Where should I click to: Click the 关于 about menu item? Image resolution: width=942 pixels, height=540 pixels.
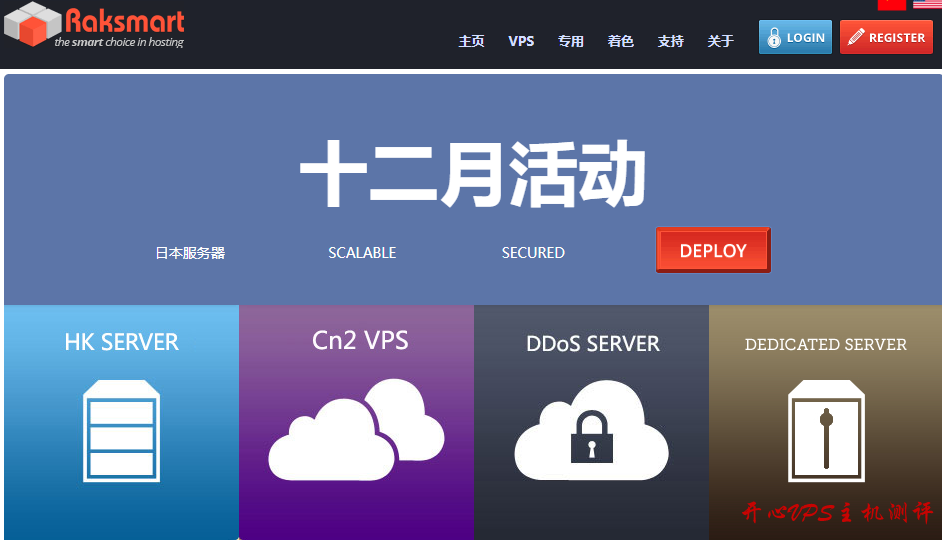coord(721,41)
